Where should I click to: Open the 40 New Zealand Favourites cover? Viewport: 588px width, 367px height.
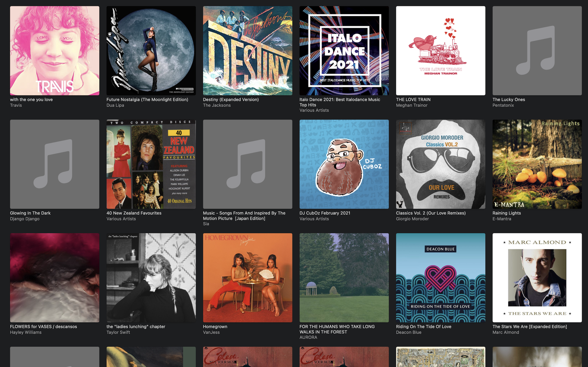[151, 164]
